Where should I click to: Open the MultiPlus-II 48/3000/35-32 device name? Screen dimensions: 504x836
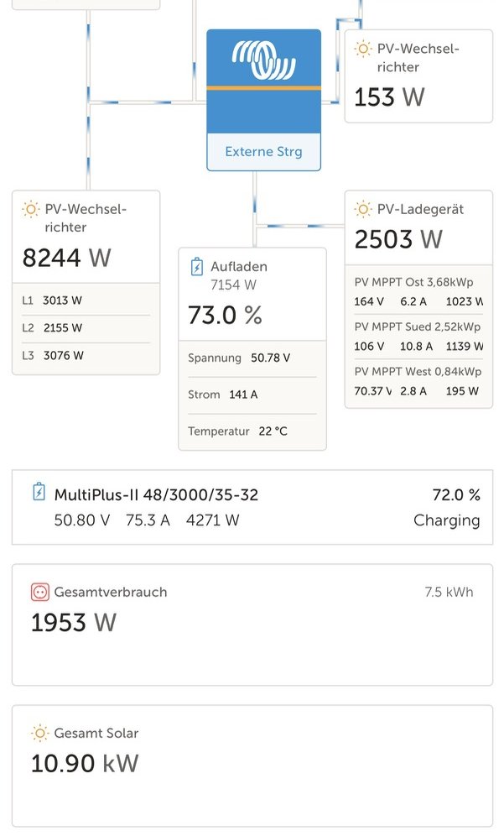coord(156,494)
